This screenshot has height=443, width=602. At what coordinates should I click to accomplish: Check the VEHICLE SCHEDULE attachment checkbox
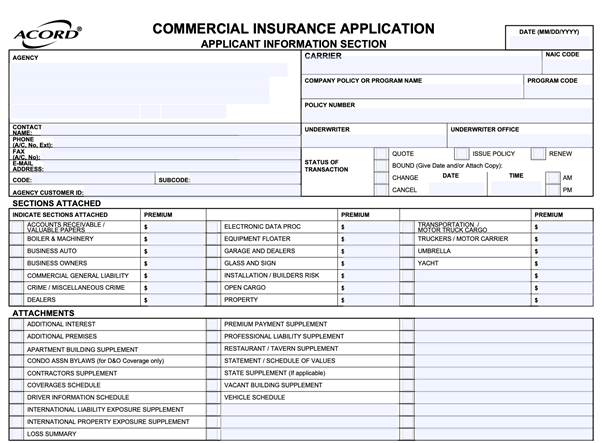(213, 397)
